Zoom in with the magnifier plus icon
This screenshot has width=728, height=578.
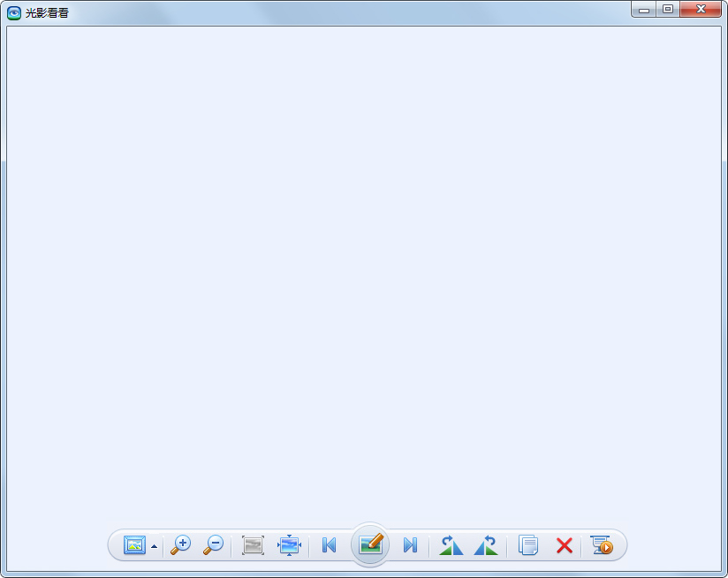(x=180, y=545)
